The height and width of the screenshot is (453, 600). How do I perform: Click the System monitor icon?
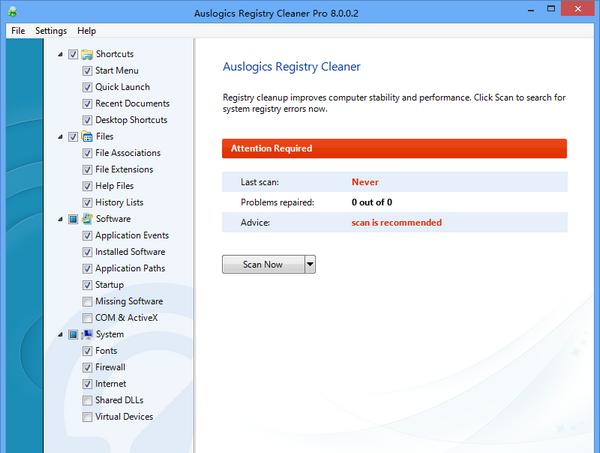coord(87,334)
